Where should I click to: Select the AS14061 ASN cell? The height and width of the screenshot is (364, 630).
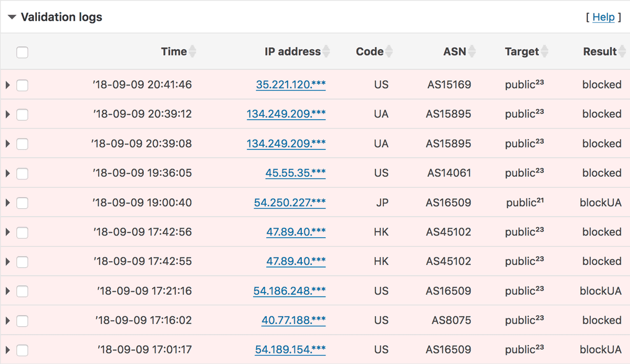pos(449,173)
